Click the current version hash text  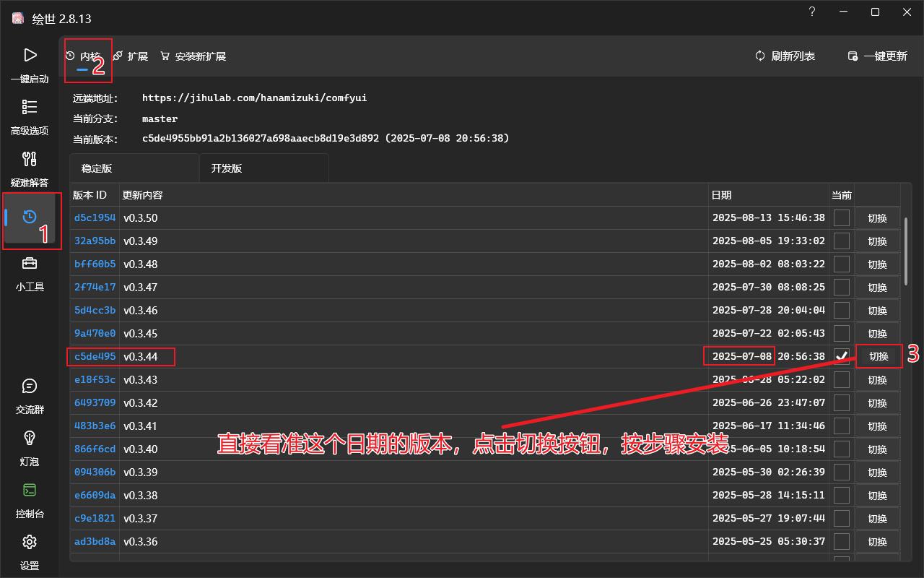pos(326,138)
